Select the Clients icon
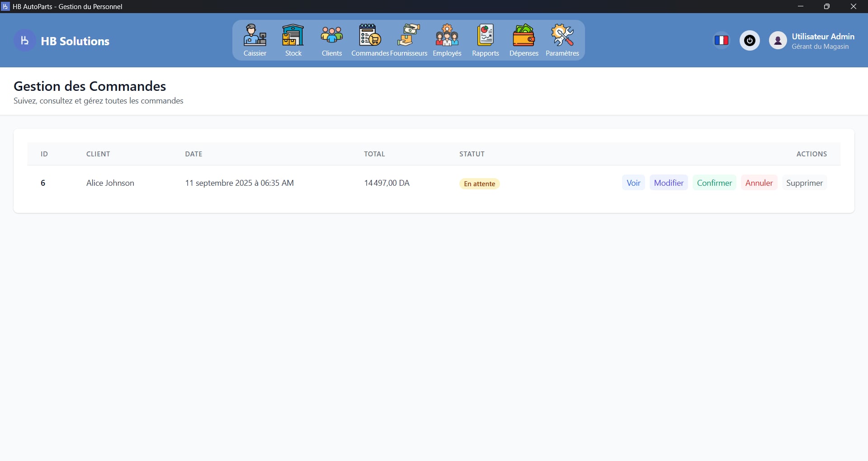Screen dimensions: 868x461 click(331, 40)
